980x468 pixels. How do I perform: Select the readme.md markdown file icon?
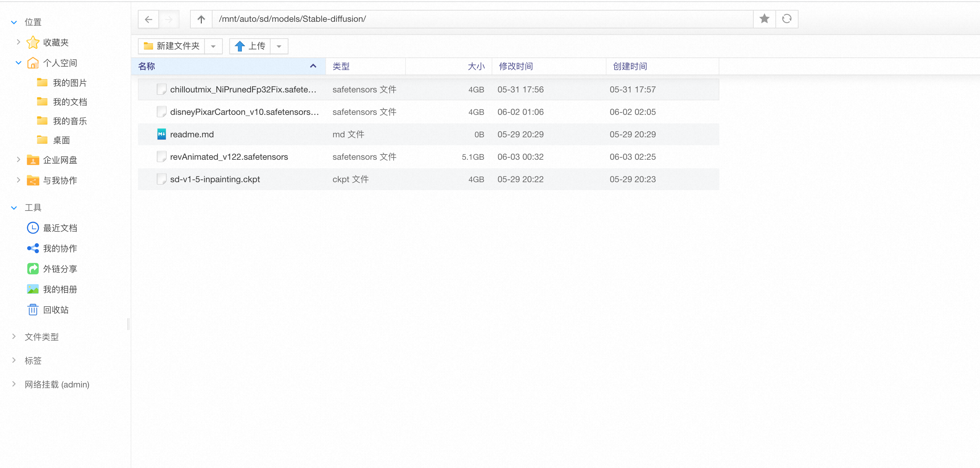coord(161,134)
